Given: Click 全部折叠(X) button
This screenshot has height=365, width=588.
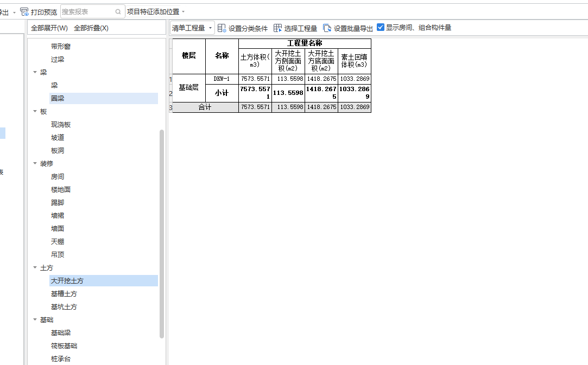Looking at the screenshot, I should [91, 28].
